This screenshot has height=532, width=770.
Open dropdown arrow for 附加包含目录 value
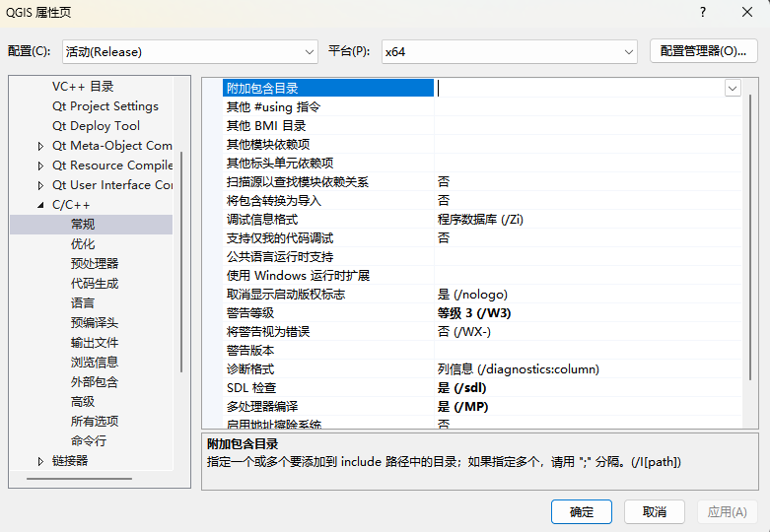(x=733, y=89)
